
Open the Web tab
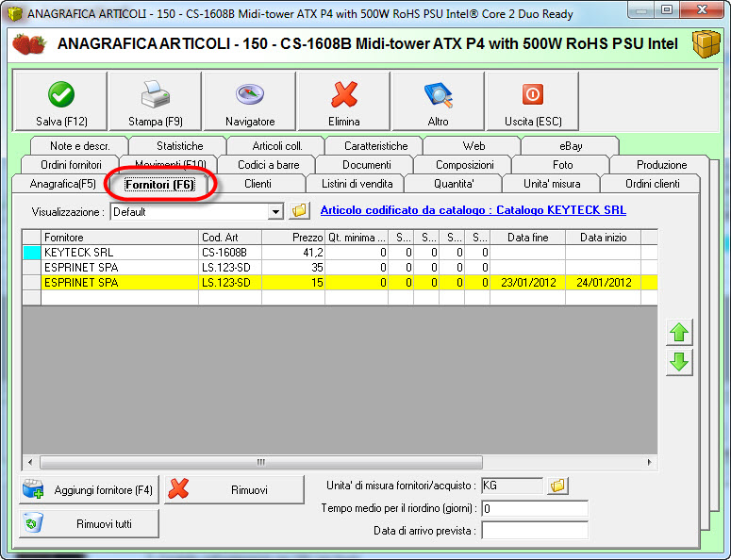tap(473, 146)
